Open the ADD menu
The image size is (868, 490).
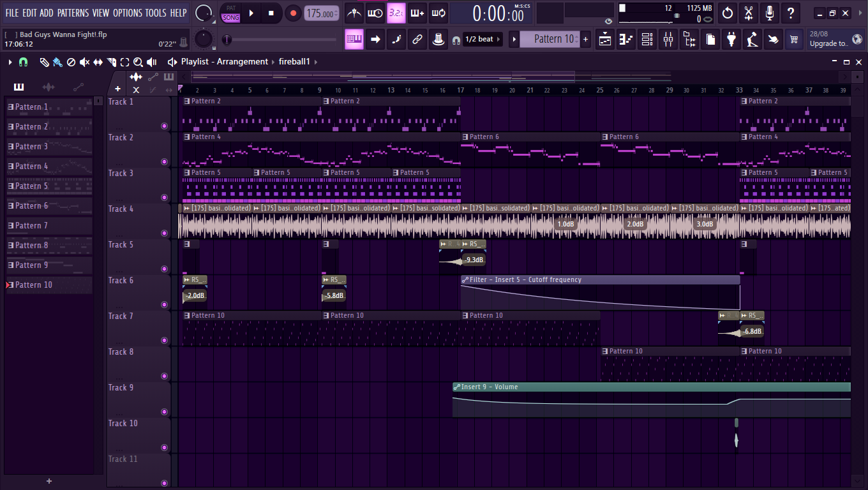pyautogui.click(x=47, y=13)
